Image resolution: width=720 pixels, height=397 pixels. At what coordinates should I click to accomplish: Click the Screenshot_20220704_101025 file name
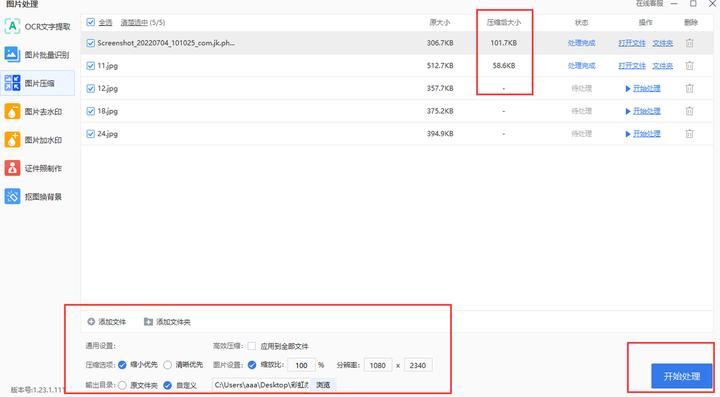point(166,43)
